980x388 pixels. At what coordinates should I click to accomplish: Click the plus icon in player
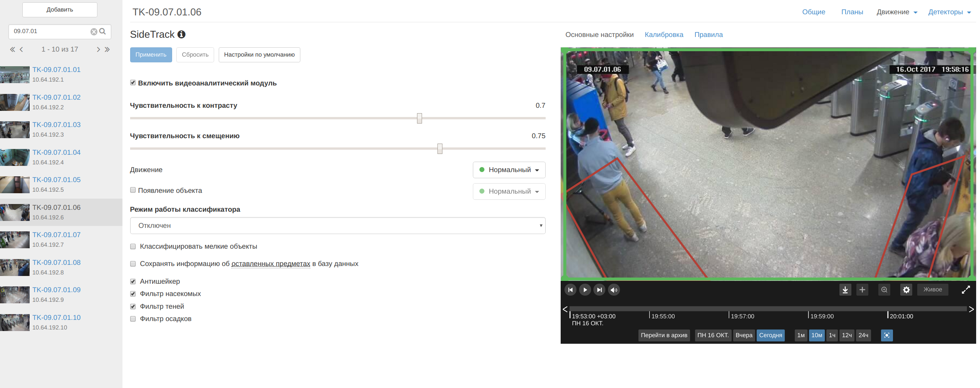[x=863, y=290]
